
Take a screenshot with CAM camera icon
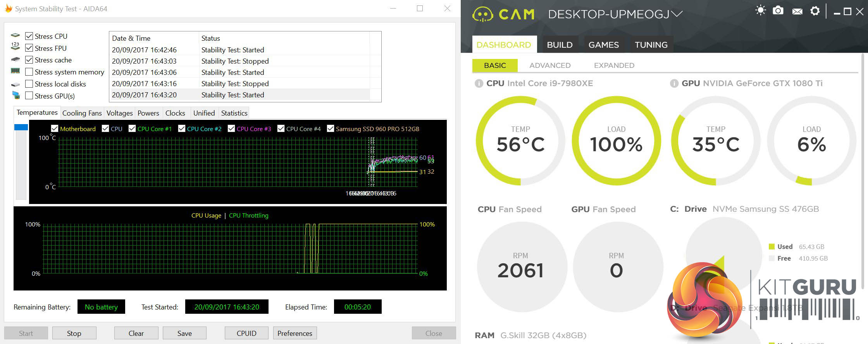(778, 10)
